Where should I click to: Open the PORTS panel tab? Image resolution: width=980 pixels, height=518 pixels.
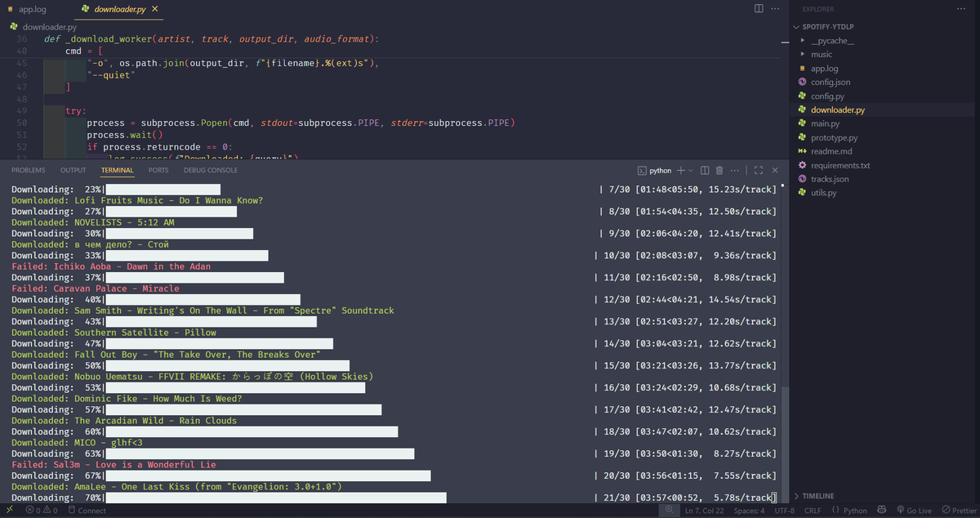pyautogui.click(x=158, y=170)
